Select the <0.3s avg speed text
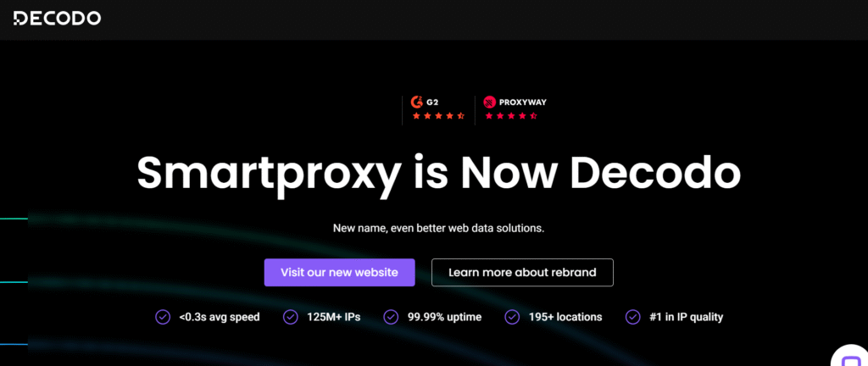Viewport: 868px width, 366px height. click(x=220, y=318)
